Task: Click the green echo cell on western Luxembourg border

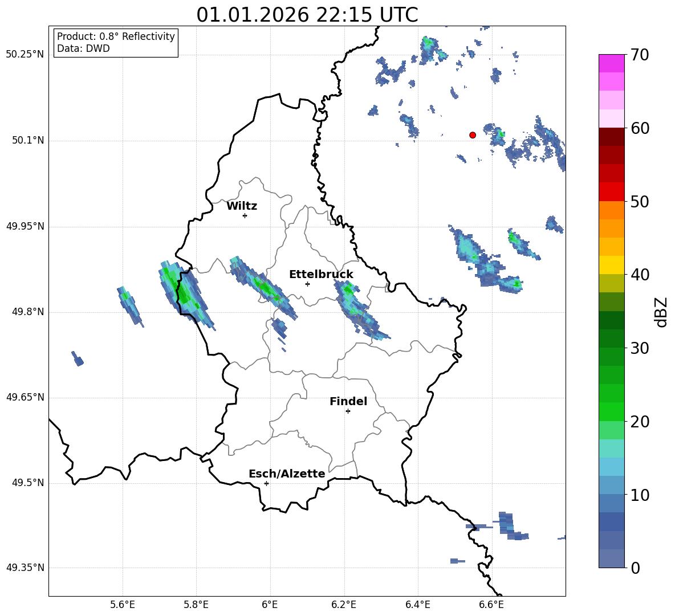Action: [184, 293]
